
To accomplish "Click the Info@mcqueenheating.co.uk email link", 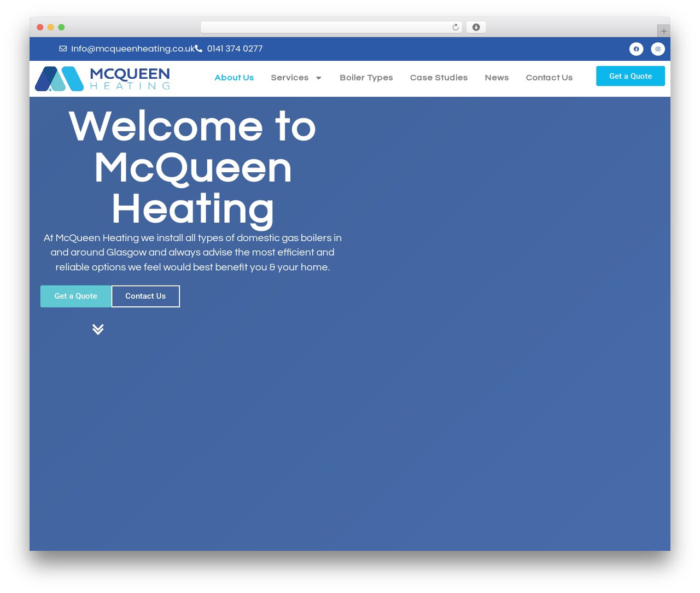I will click(132, 49).
